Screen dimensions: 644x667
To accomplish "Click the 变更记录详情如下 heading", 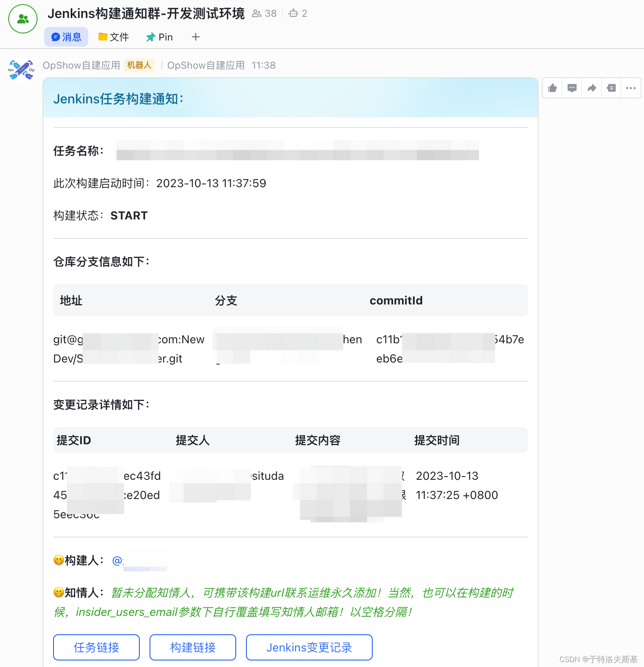I will 102,405.
